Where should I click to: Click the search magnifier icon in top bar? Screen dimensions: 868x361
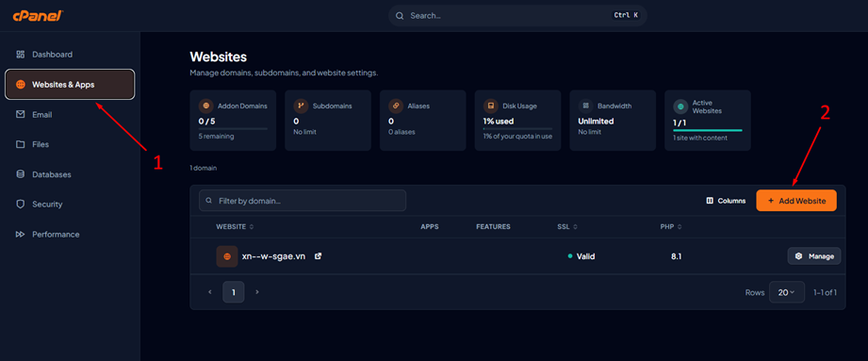click(399, 15)
